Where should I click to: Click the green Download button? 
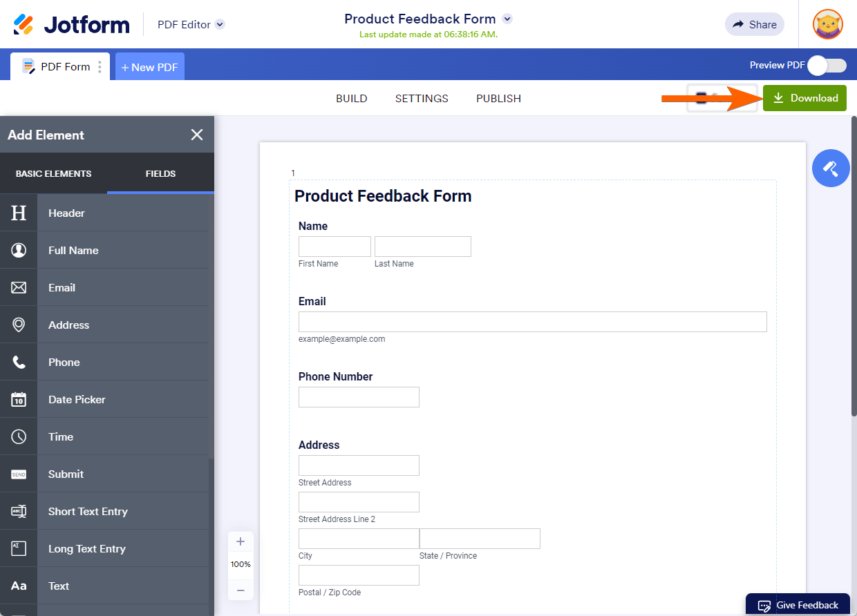point(804,98)
